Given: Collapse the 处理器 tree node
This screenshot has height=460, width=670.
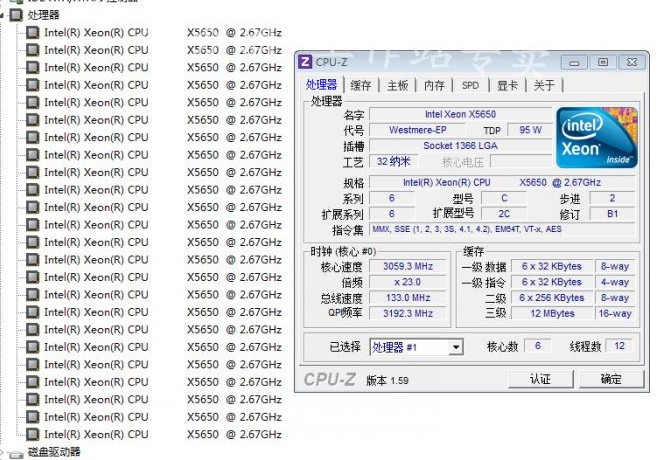Looking at the screenshot, I should click(3, 16).
